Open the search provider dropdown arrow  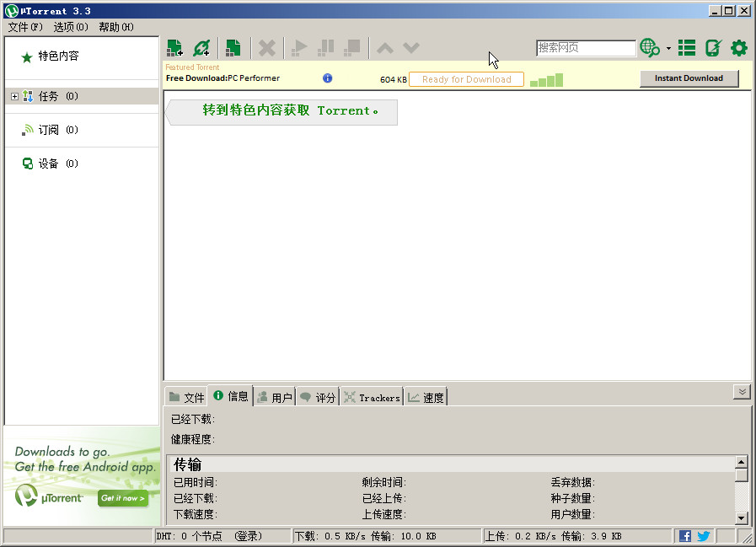point(668,48)
